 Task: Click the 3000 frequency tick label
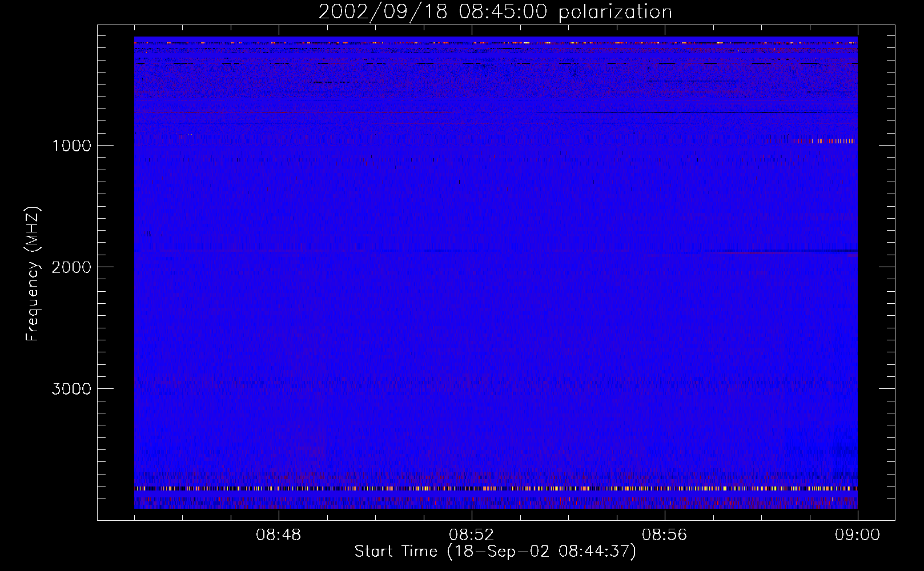point(71,389)
